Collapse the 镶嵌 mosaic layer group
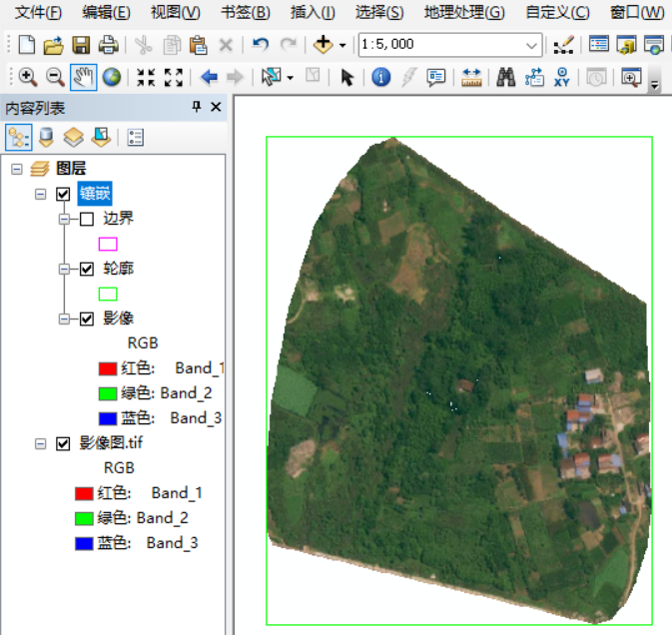Screen dimensions: 672x635 (41, 194)
